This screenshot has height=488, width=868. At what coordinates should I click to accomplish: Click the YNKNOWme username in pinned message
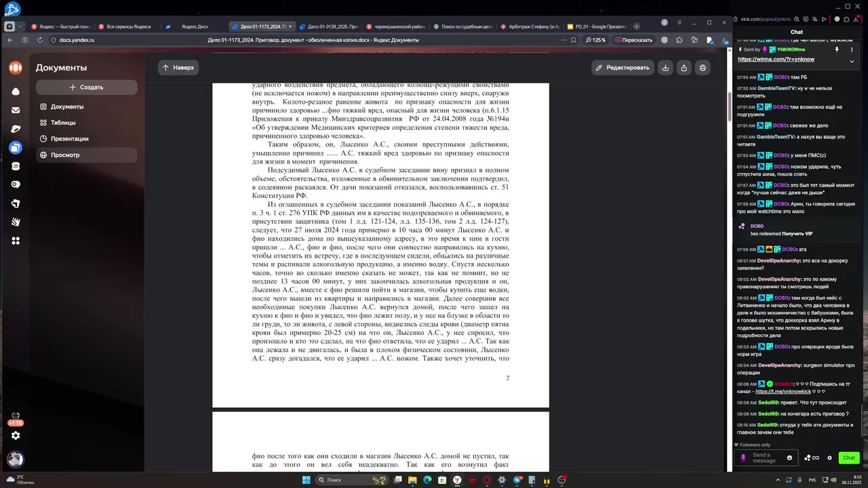pyautogui.click(x=791, y=49)
